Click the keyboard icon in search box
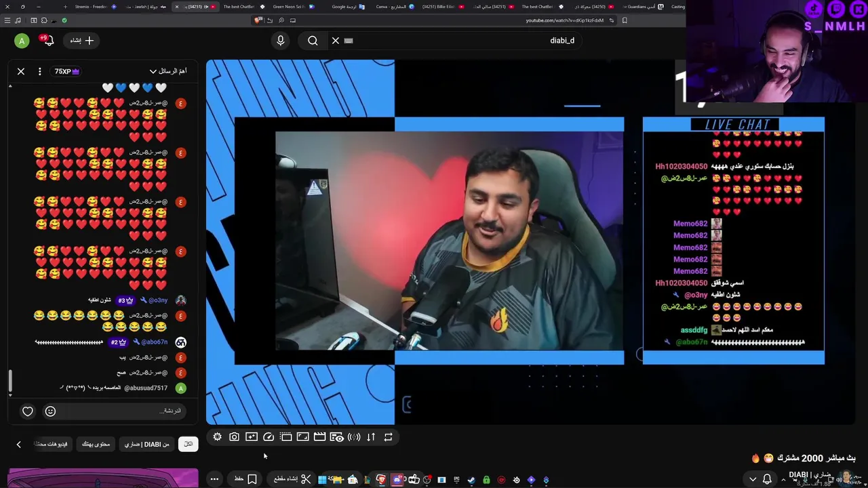This screenshot has height=488, width=868. pos(349,41)
